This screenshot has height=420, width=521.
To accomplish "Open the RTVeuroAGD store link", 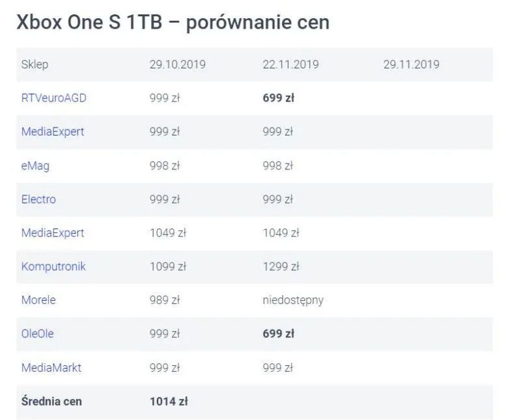I will coord(53,98).
